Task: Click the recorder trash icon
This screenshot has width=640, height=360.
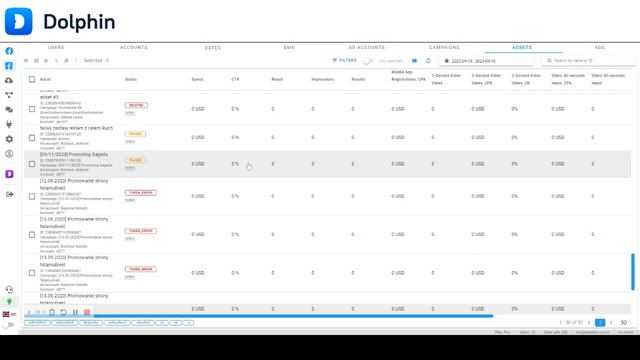Action: tap(52, 312)
